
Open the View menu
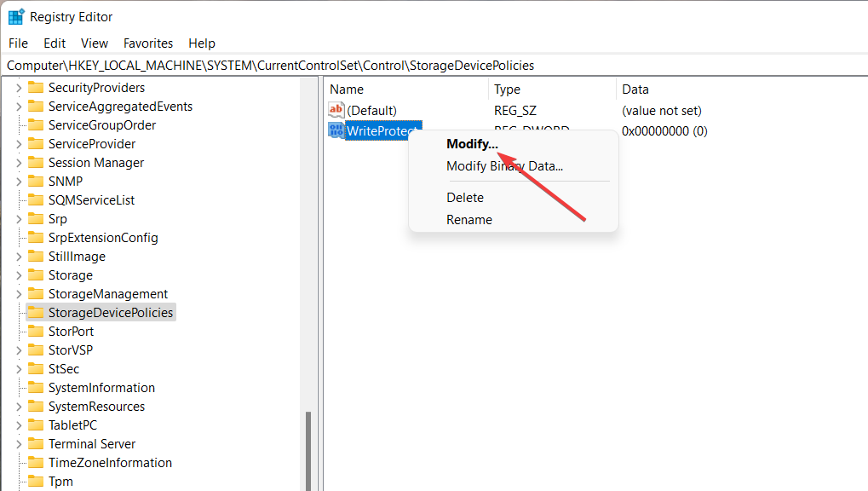pos(94,43)
